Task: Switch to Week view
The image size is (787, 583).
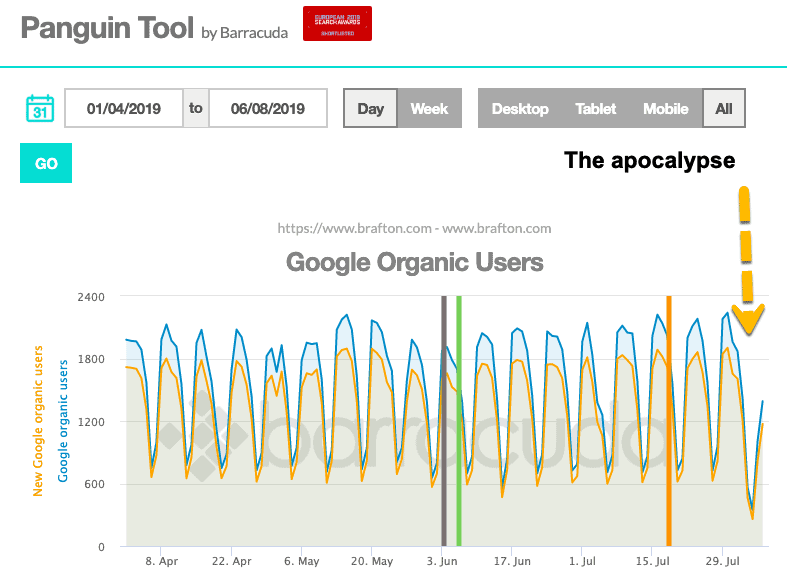Action: tap(429, 108)
